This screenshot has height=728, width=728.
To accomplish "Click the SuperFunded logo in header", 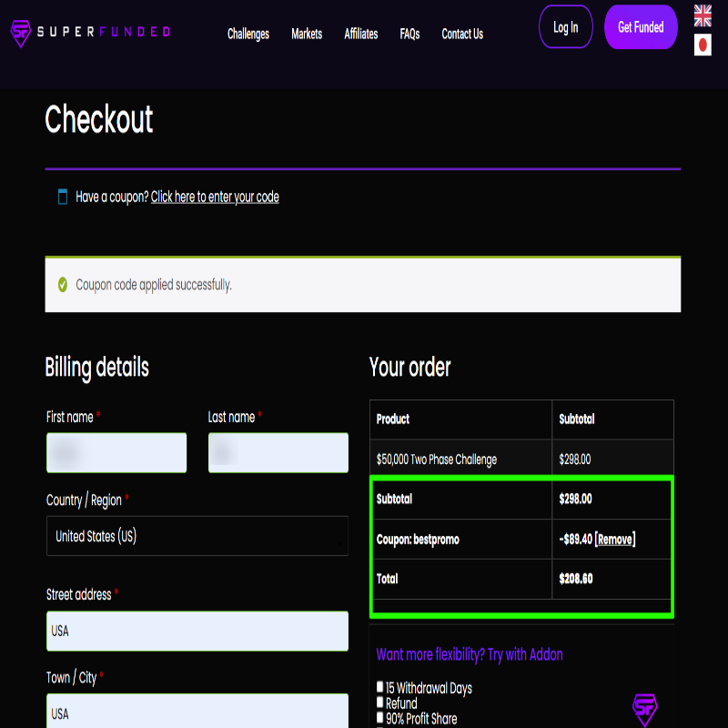I will click(x=89, y=33).
